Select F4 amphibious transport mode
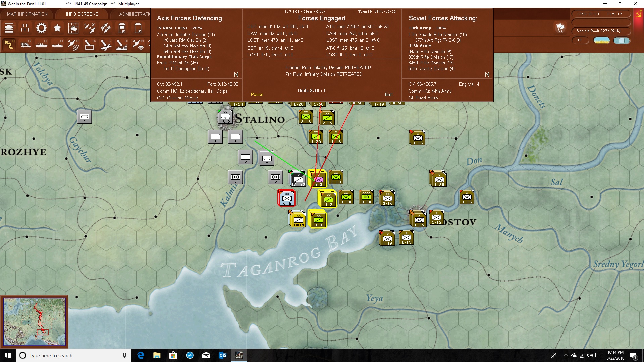This screenshot has width=644, height=362. (57, 44)
